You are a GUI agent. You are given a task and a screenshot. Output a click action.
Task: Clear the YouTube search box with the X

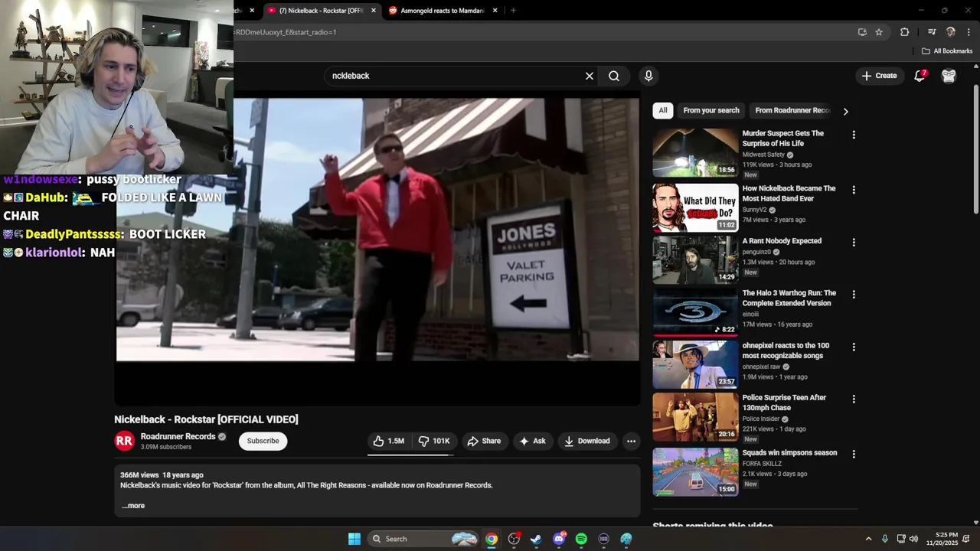tap(590, 76)
